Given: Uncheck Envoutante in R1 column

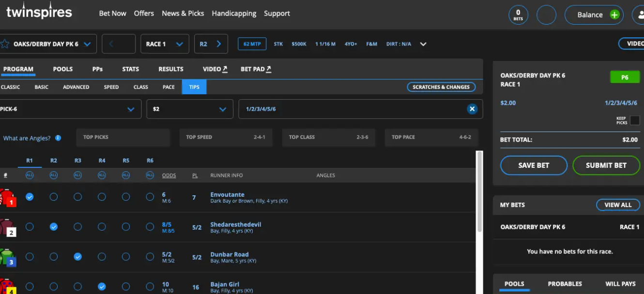Looking at the screenshot, I should tap(30, 197).
